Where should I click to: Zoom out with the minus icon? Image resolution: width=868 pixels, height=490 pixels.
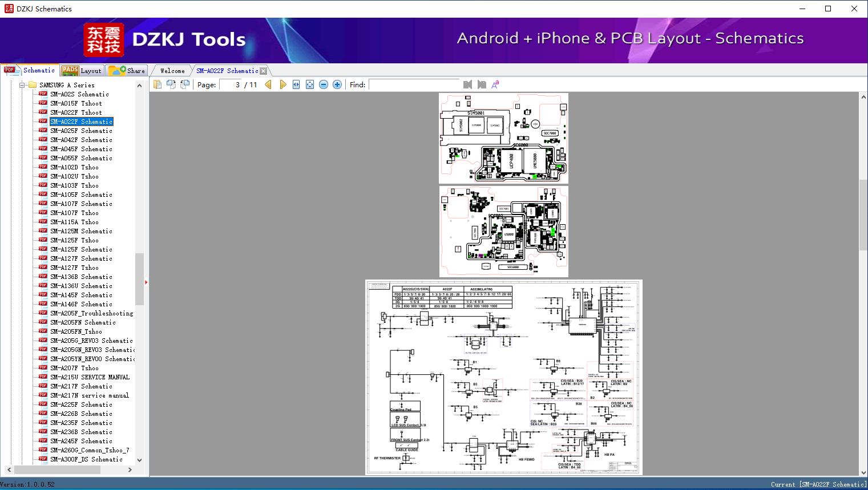tap(324, 84)
